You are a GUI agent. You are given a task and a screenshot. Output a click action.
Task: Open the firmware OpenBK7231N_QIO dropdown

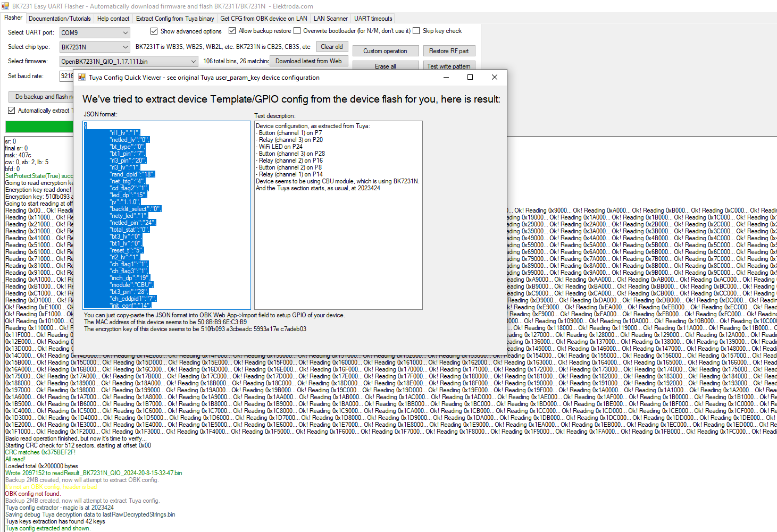(x=129, y=61)
